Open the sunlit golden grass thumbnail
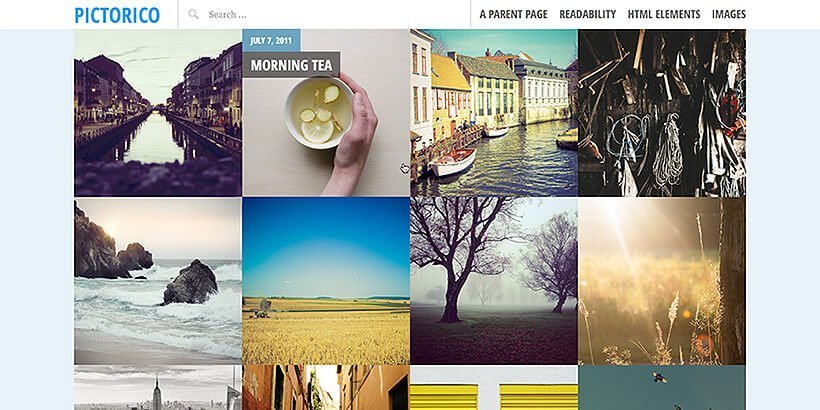 click(662, 281)
